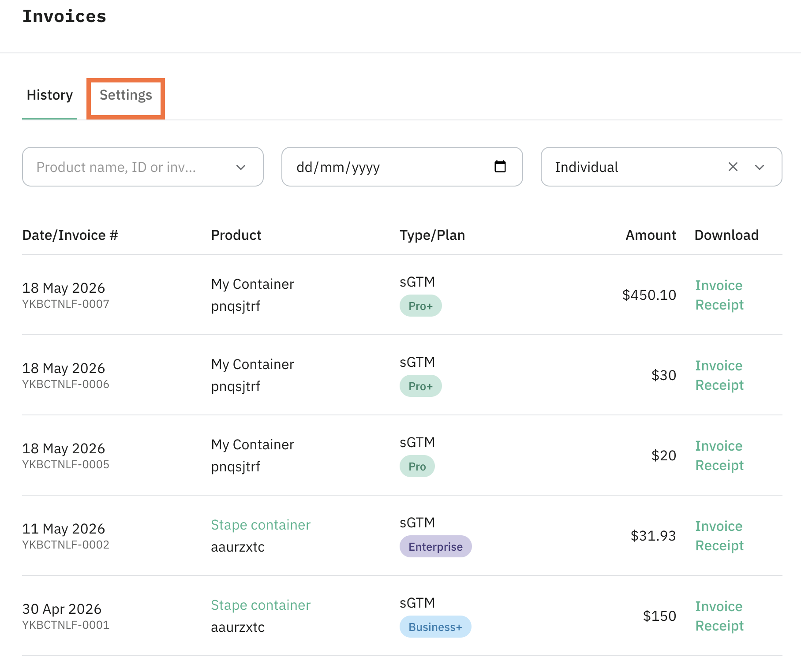Image resolution: width=801 pixels, height=672 pixels.
Task: Download Invoice for YKBCTNLF-0005
Action: 719,446
